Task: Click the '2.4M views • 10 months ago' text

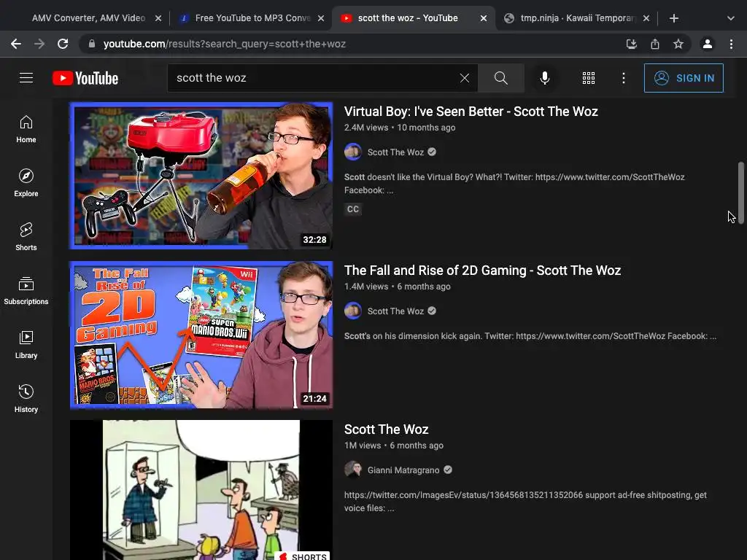Action: point(400,128)
